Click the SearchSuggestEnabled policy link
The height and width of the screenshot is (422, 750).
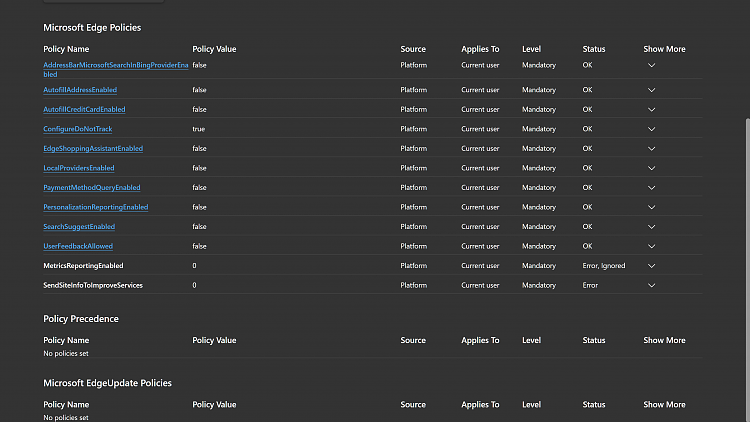[79, 227]
